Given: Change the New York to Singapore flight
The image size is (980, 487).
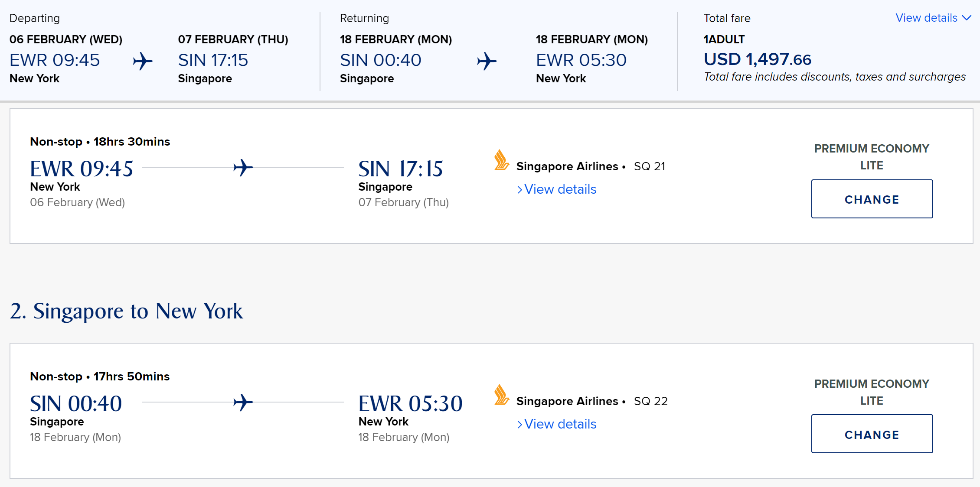Looking at the screenshot, I should (x=872, y=199).
